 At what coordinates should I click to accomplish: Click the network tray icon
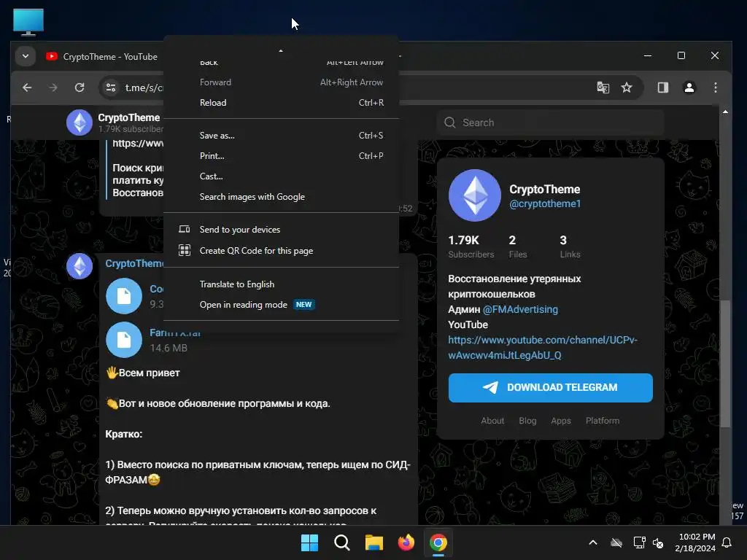(x=639, y=542)
